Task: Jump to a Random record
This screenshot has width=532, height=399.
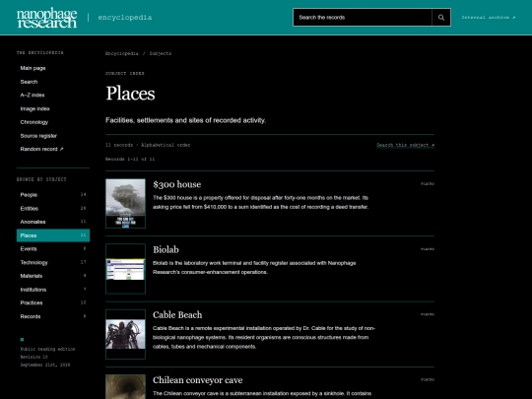Action: point(41,149)
